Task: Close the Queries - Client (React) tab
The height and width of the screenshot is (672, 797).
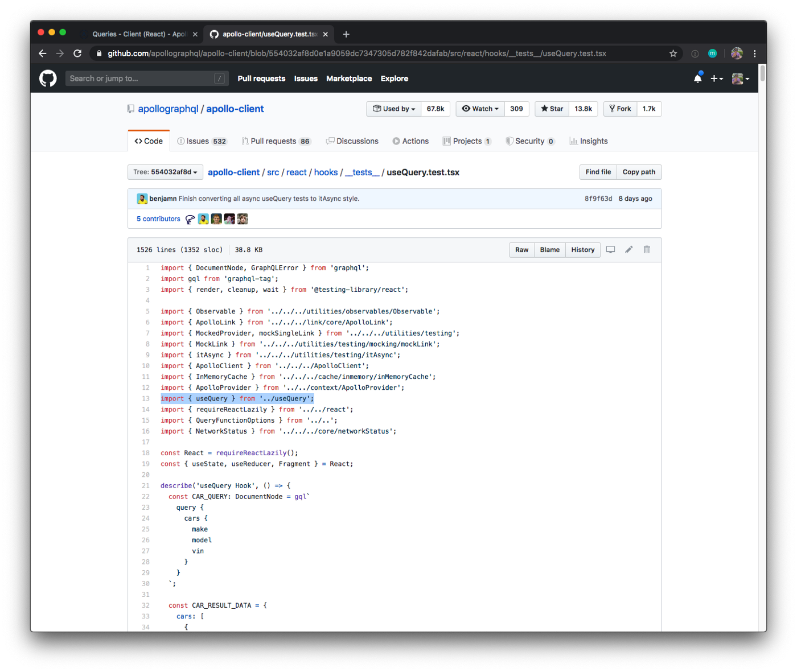Action: [195, 34]
